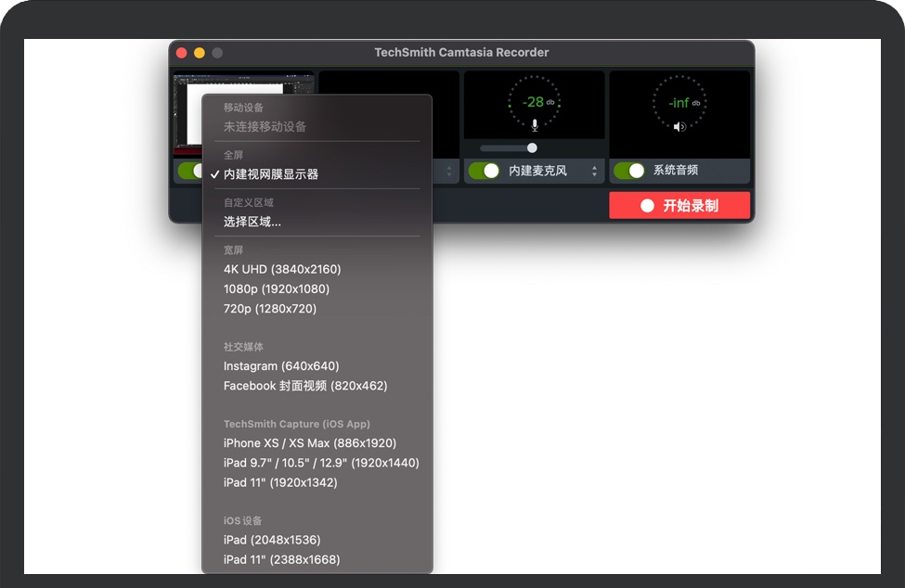Select 1080p (1920x1080) preset
The width and height of the screenshot is (905, 588).
(317, 288)
